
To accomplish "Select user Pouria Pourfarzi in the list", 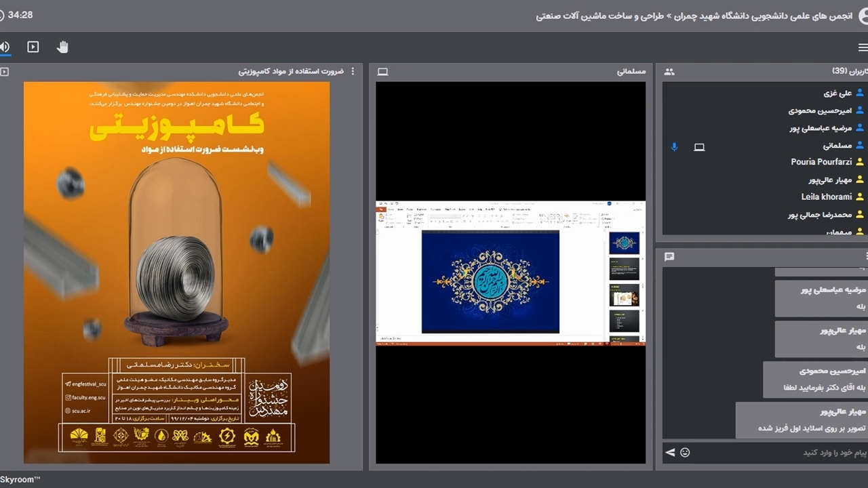I will (821, 162).
